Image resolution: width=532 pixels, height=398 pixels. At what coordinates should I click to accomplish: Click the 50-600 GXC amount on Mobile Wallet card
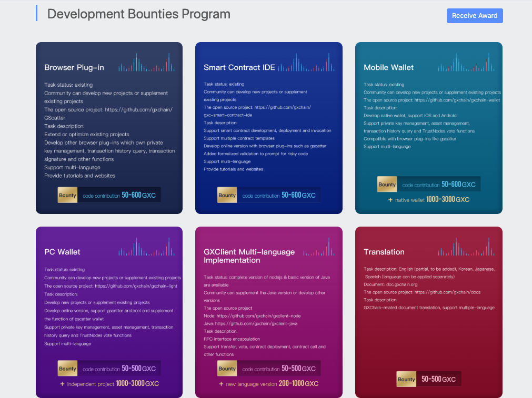(458, 185)
